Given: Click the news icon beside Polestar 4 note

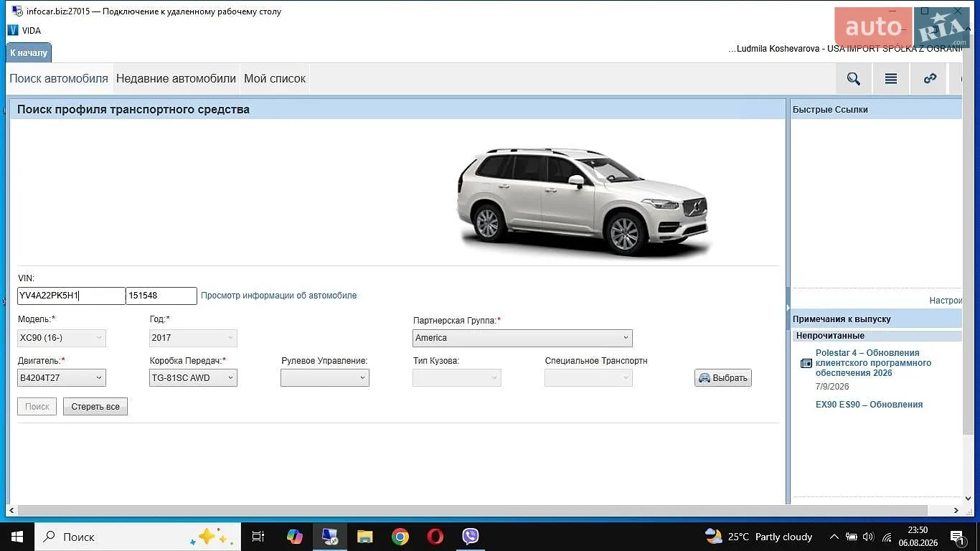Looking at the screenshot, I should (806, 363).
